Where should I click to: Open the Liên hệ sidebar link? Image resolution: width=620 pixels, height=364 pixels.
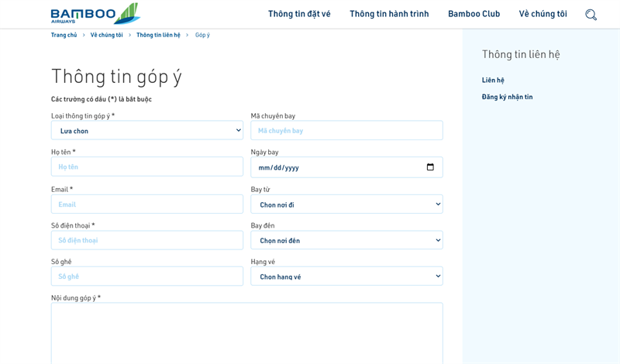[493, 81]
